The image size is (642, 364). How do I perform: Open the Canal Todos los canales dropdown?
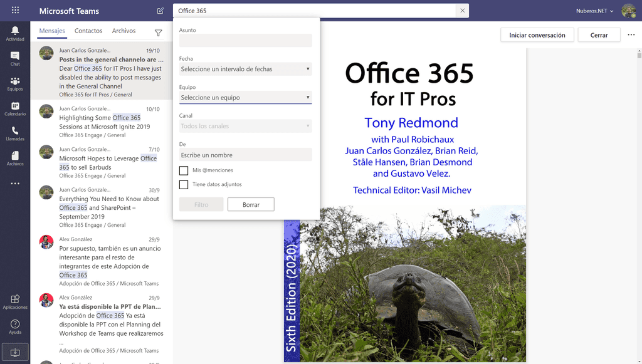[245, 126]
